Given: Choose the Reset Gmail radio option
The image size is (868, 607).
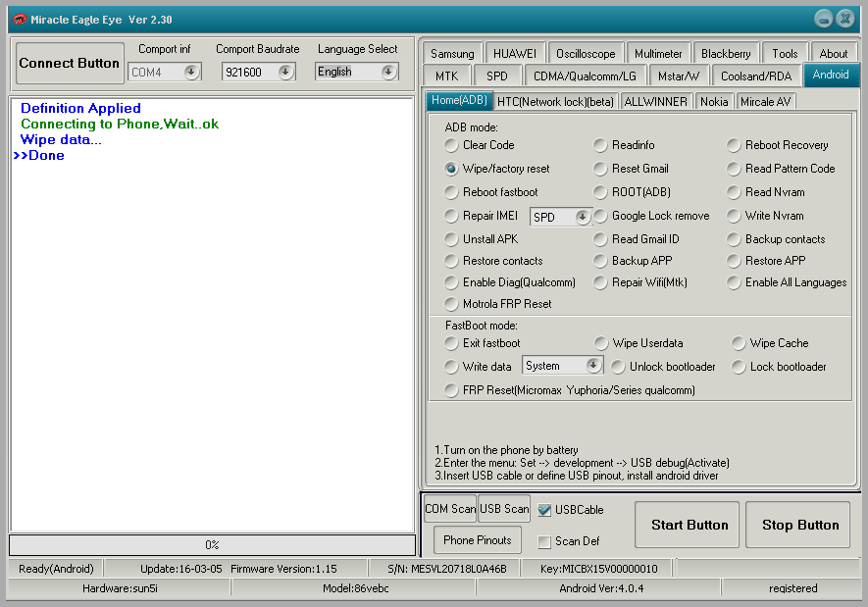Looking at the screenshot, I should click(631, 169).
